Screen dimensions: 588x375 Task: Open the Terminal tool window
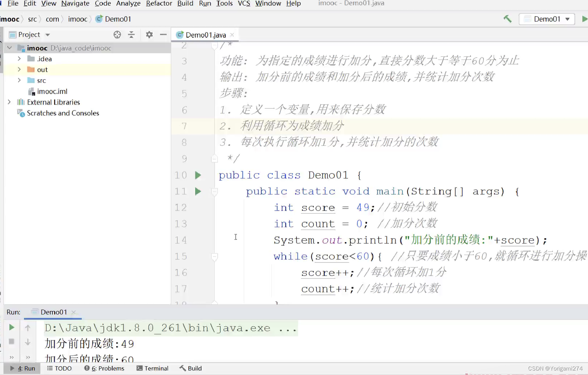(152, 368)
